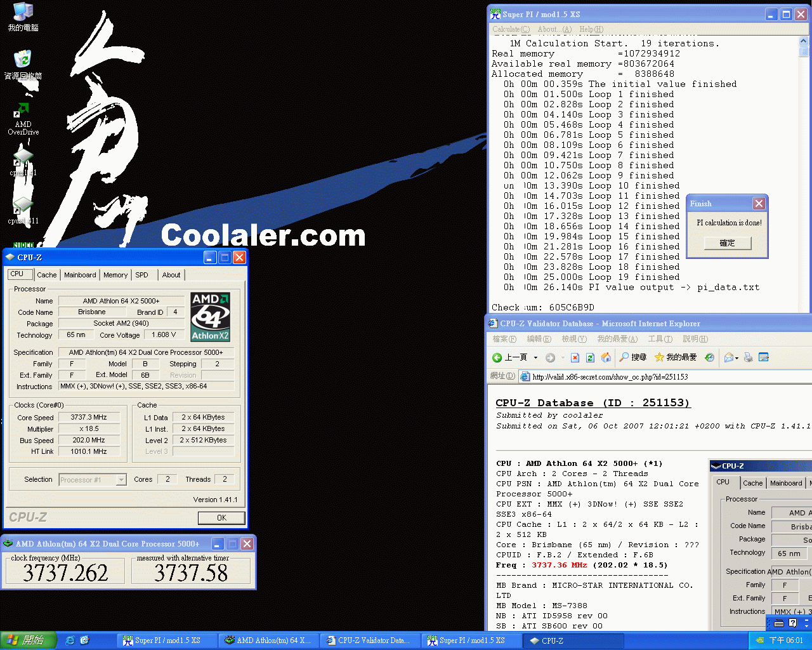The width and height of the screenshot is (812, 650).
Task: Click 確定 in the Finish dialog
Action: (728, 243)
